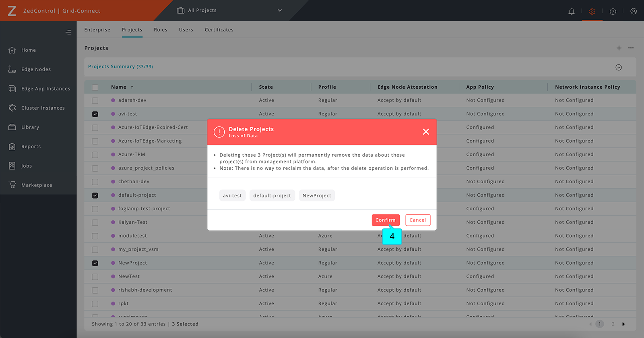Switch to the Enterprise tab

click(x=97, y=30)
